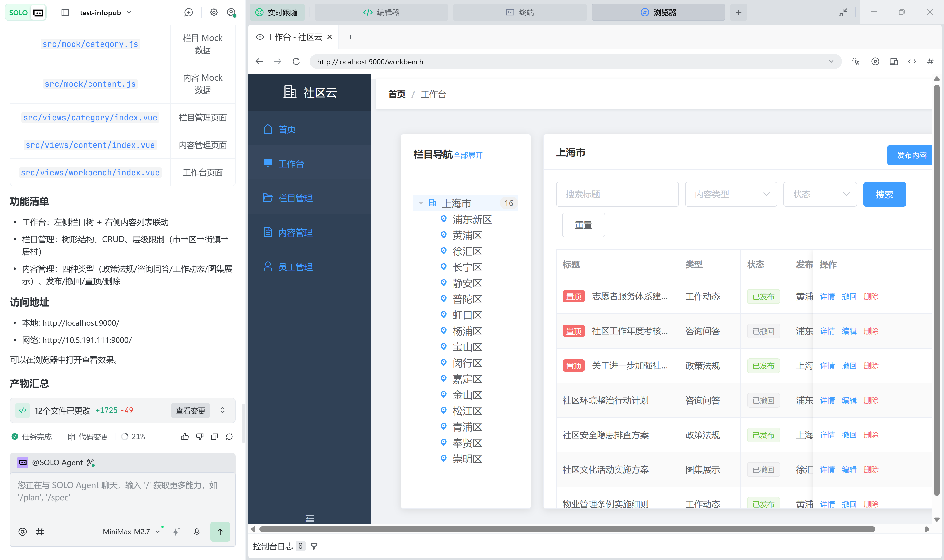Collapse the 社区云 sidebar menu icon
944x560 pixels.
coord(310,518)
